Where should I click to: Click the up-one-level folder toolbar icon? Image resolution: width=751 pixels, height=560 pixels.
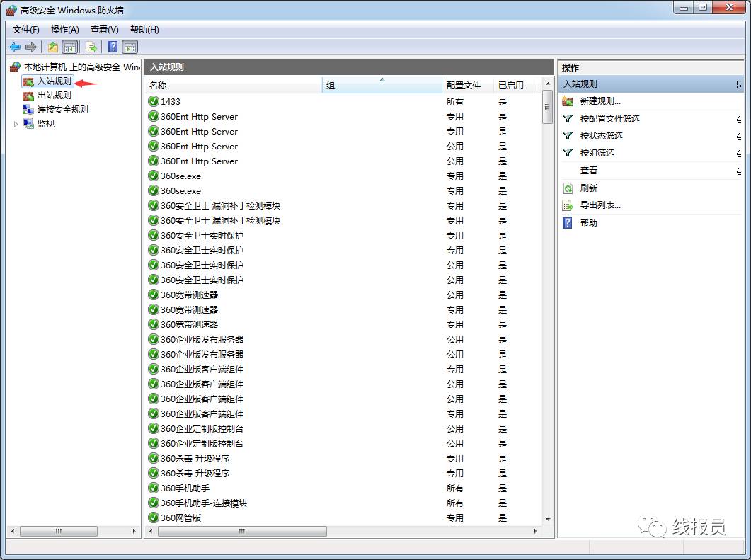pos(52,47)
